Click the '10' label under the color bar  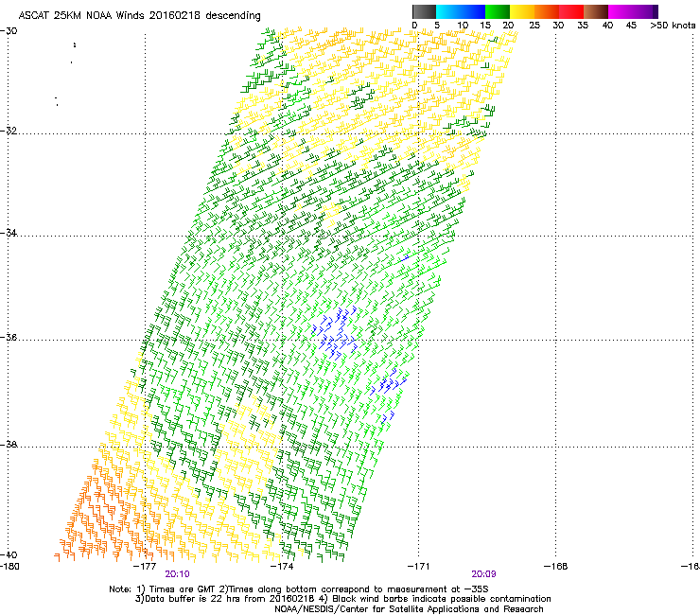click(463, 26)
